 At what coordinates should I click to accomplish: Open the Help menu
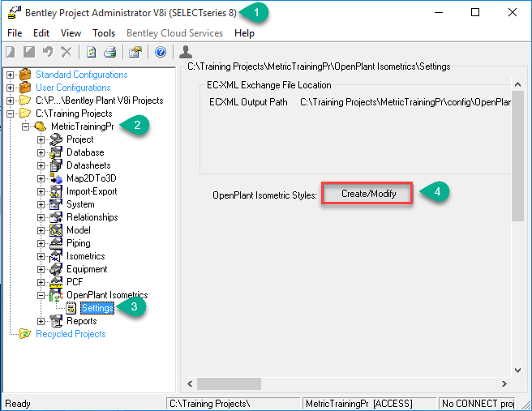[244, 33]
